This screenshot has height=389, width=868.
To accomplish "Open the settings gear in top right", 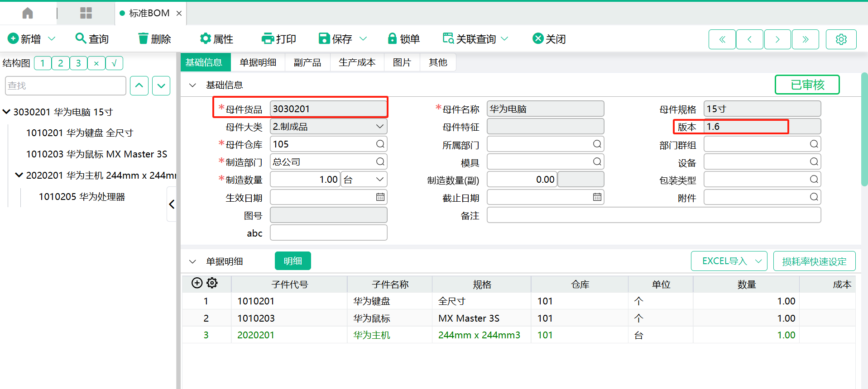I will [841, 39].
